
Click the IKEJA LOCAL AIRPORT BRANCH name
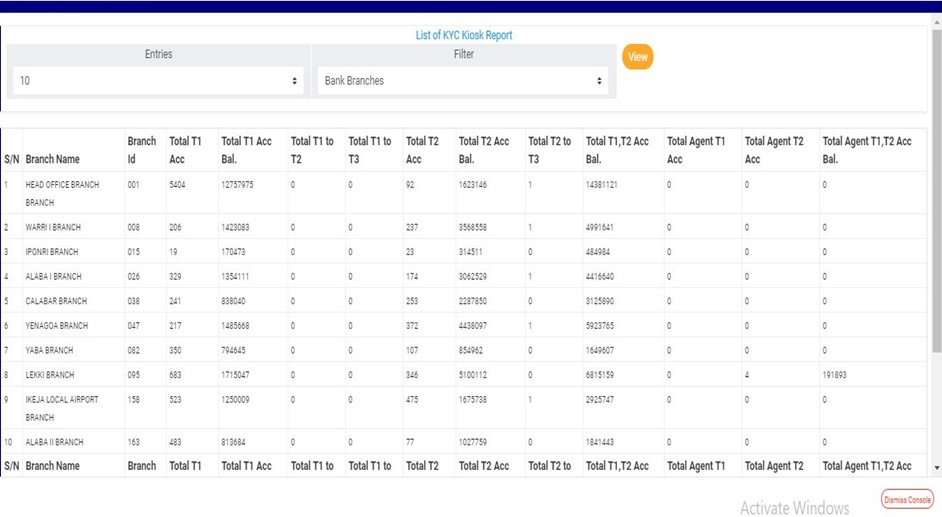click(x=62, y=408)
